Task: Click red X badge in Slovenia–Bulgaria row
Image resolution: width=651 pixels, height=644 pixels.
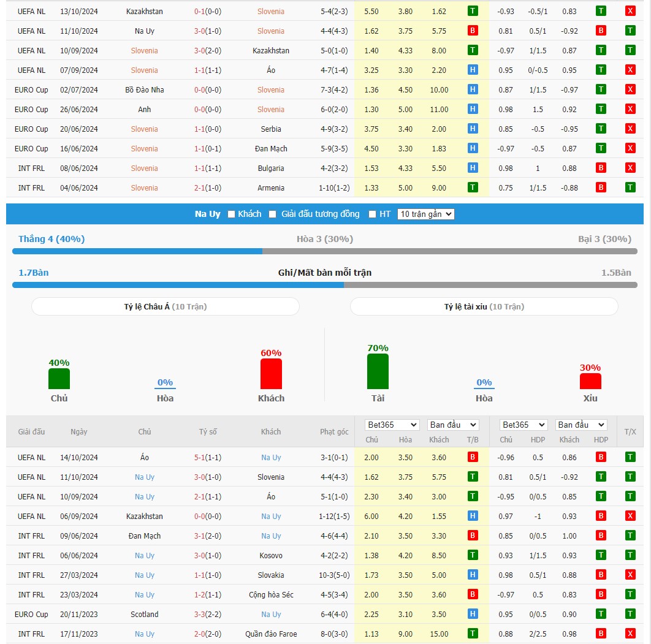Action: pyautogui.click(x=630, y=168)
